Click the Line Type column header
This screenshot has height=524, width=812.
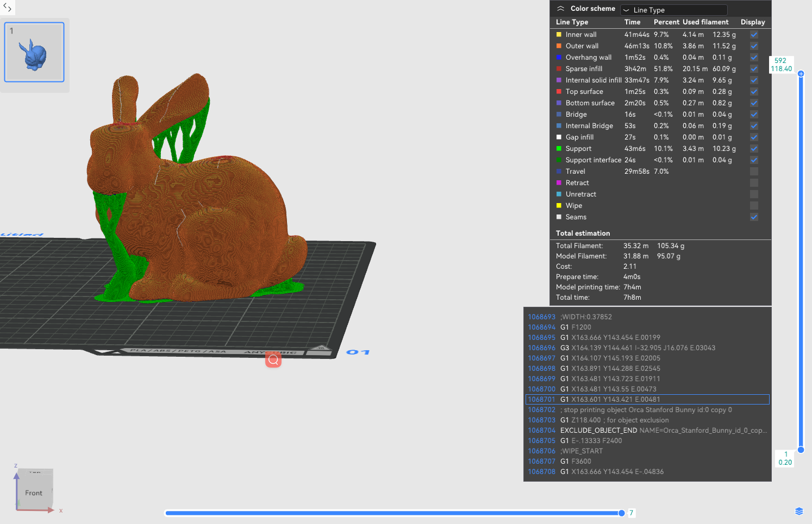pyautogui.click(x=572, y=22)
